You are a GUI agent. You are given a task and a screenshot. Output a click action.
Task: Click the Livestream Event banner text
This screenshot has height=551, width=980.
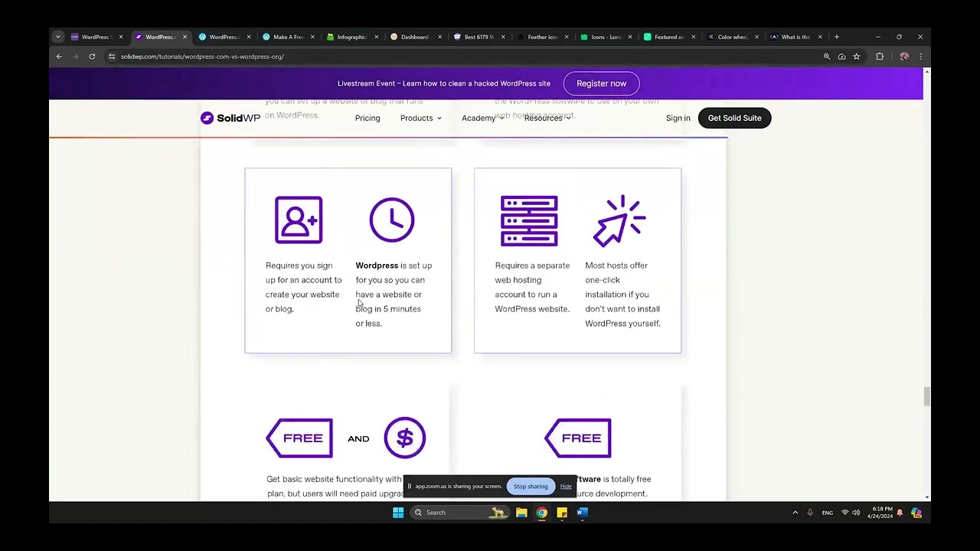click(x=444, y=83)
